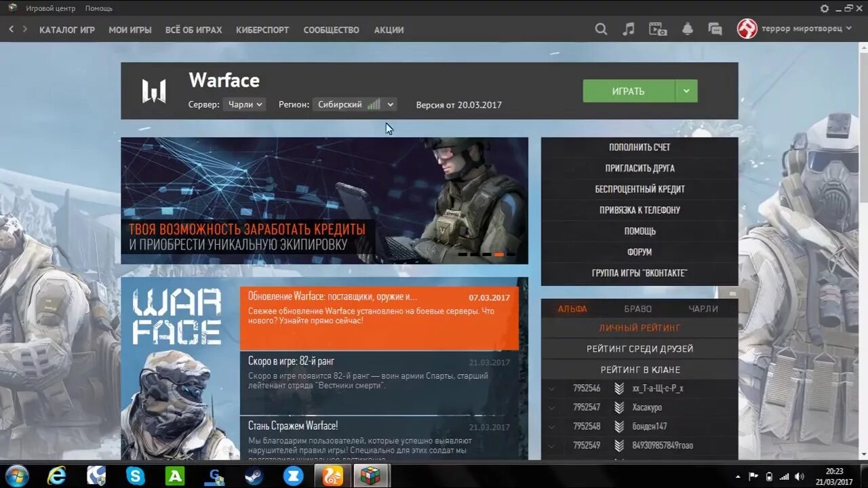Open the settings gear in title bar

click(825, 8)
